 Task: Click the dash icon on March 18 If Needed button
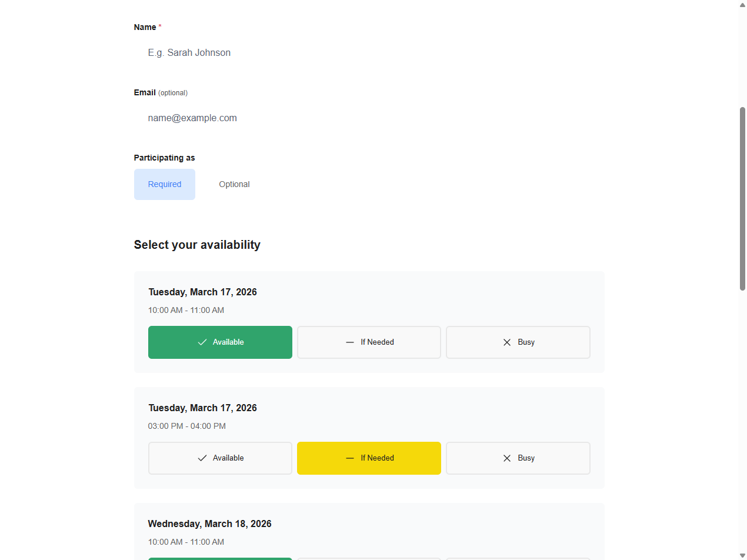click(x=349, y=559)
